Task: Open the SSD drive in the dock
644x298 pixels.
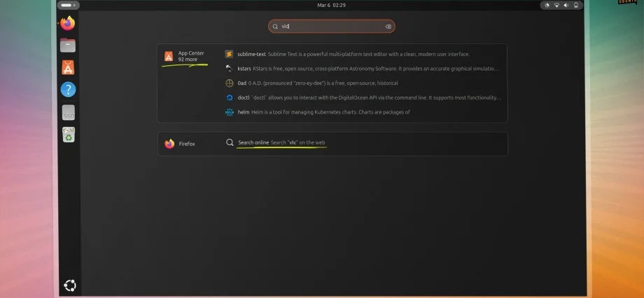Action: [68, 112]
